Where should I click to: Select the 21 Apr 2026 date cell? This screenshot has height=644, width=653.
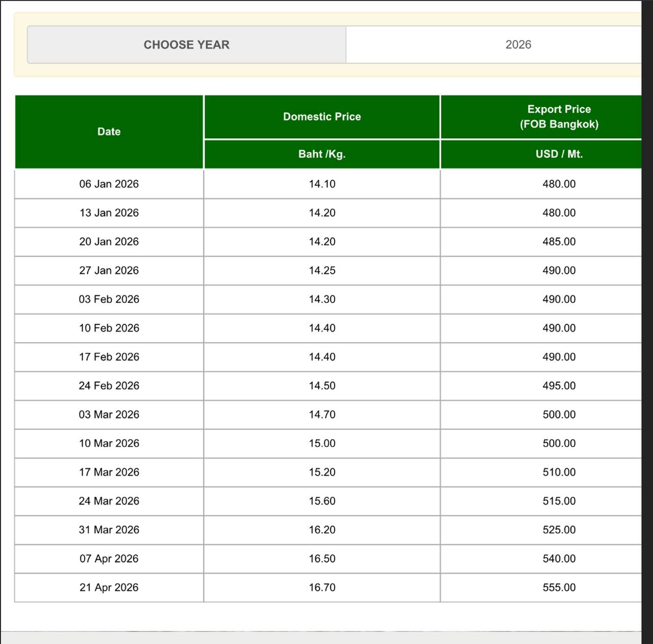[109, 587]
